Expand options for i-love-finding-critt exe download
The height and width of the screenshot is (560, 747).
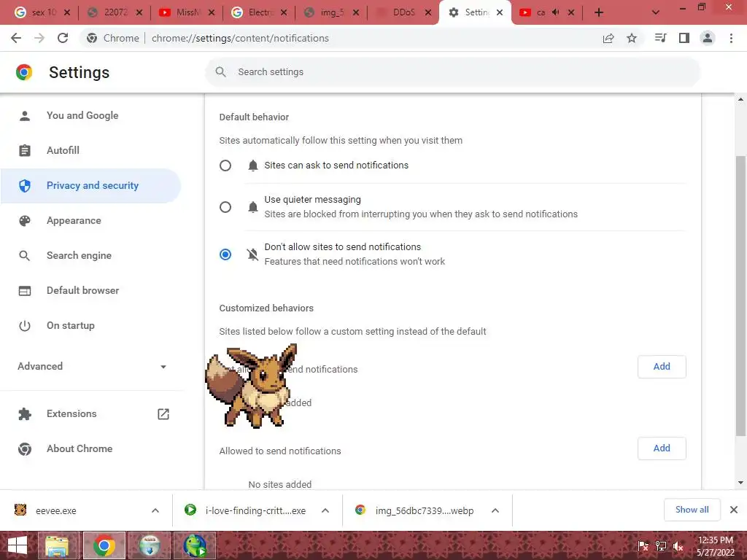pos(325,510)
